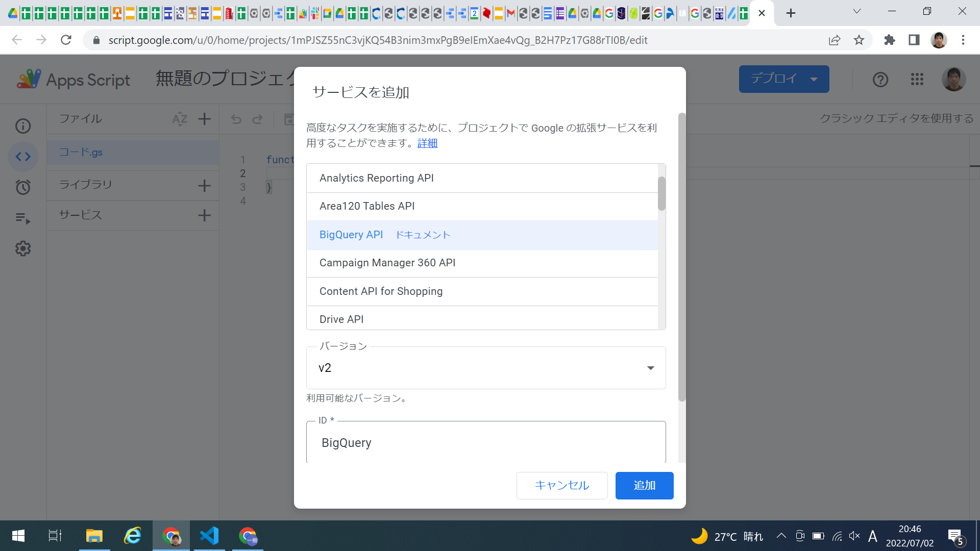Open the project overview info icon in sidebar
The image size is (980, 551).
point(23,126)
